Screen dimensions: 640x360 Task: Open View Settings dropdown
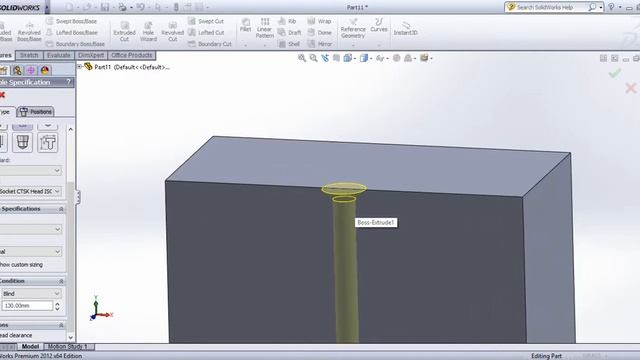426,58
